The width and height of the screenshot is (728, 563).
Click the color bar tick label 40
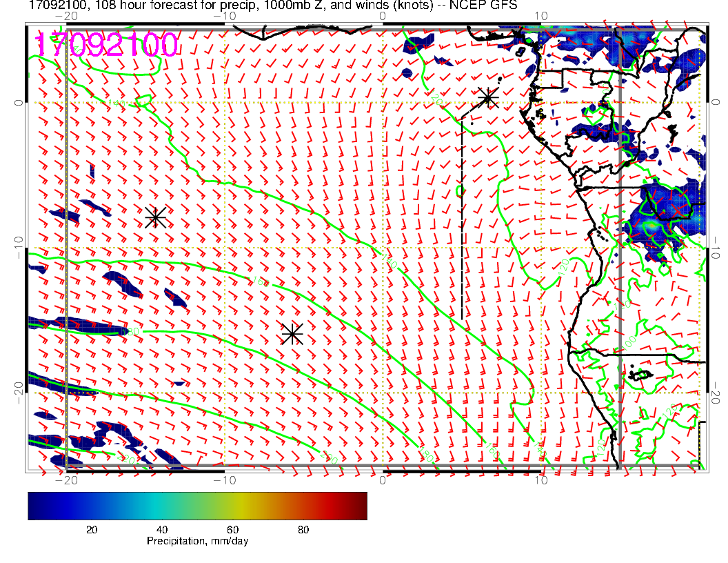(x=162, y=530)
